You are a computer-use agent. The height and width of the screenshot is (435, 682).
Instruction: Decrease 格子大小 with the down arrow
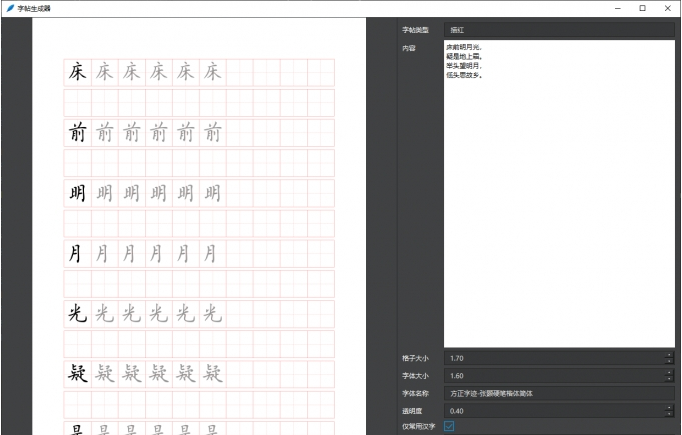point(668,361)
